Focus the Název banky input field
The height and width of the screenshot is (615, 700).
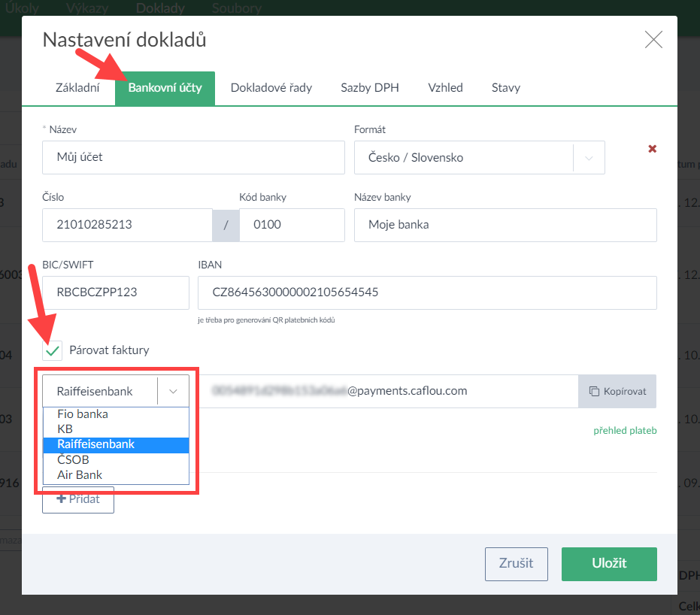pyautogui.click(x=505, y=225)
